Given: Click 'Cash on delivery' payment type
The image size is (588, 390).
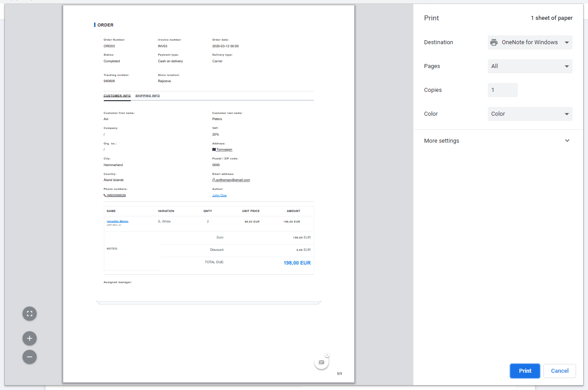Looking at the screenshot, I should (171, 61).
